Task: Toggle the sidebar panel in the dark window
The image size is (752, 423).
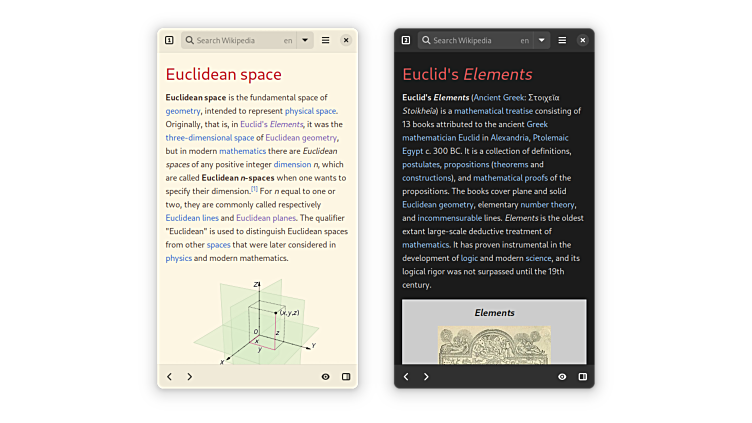Action: [x=583, y=377]
